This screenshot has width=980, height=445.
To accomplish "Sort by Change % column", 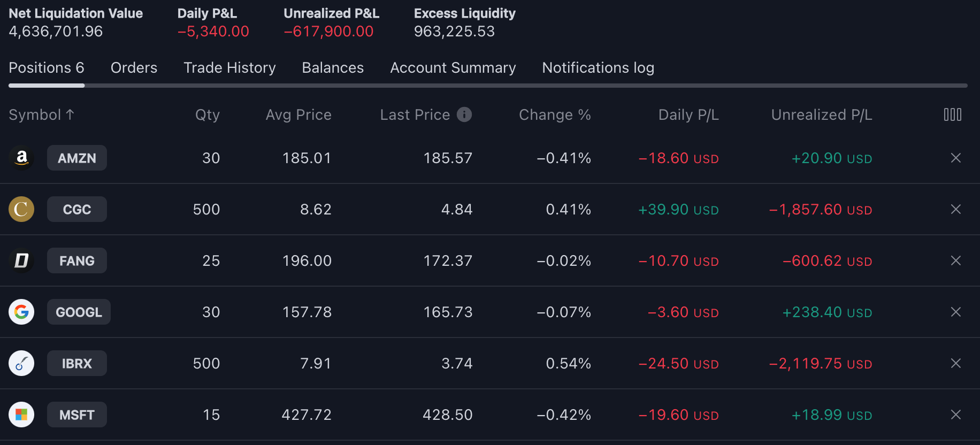I will pos(554,114).
